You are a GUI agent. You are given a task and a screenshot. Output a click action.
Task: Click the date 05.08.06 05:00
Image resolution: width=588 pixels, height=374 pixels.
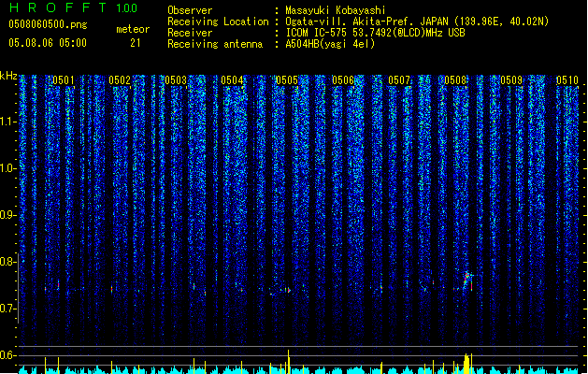(x=48, y=43)
